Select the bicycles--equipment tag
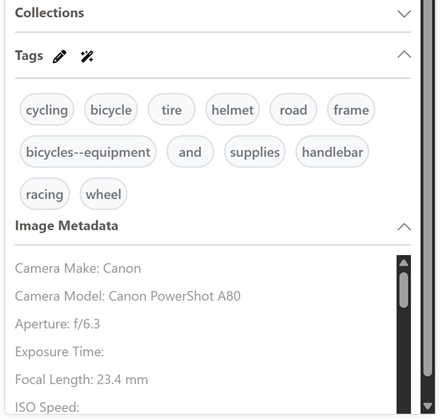Viewport: 445px width, 420px height. 88,152
